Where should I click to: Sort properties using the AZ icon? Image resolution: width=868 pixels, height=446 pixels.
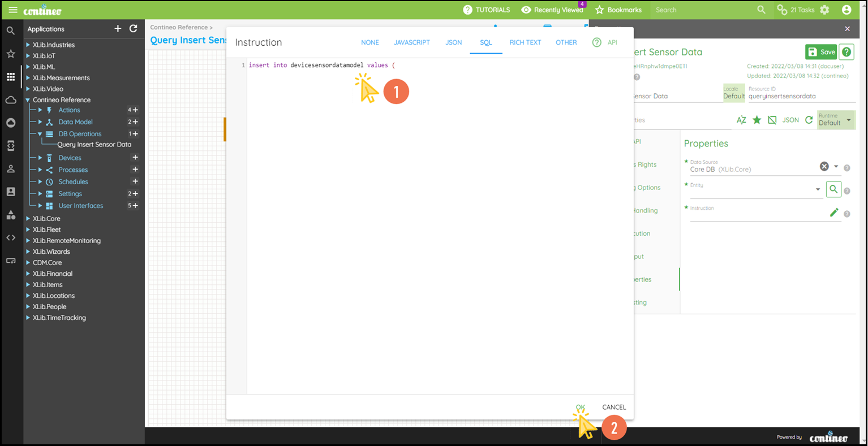[741, 120]
